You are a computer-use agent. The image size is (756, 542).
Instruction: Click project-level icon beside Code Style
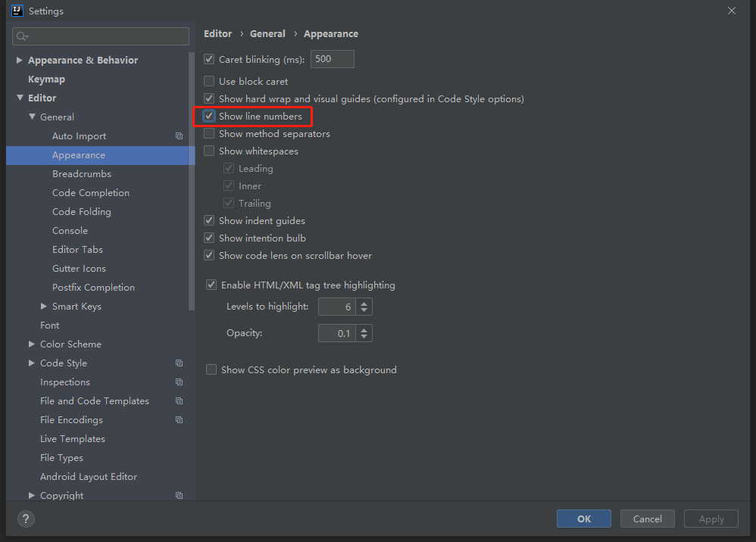pos(179,363)
